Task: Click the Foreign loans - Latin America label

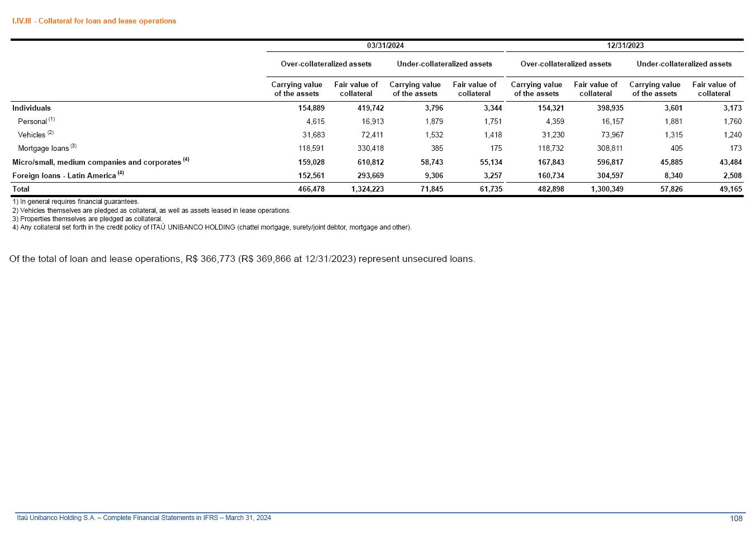Action: (64, 176)
